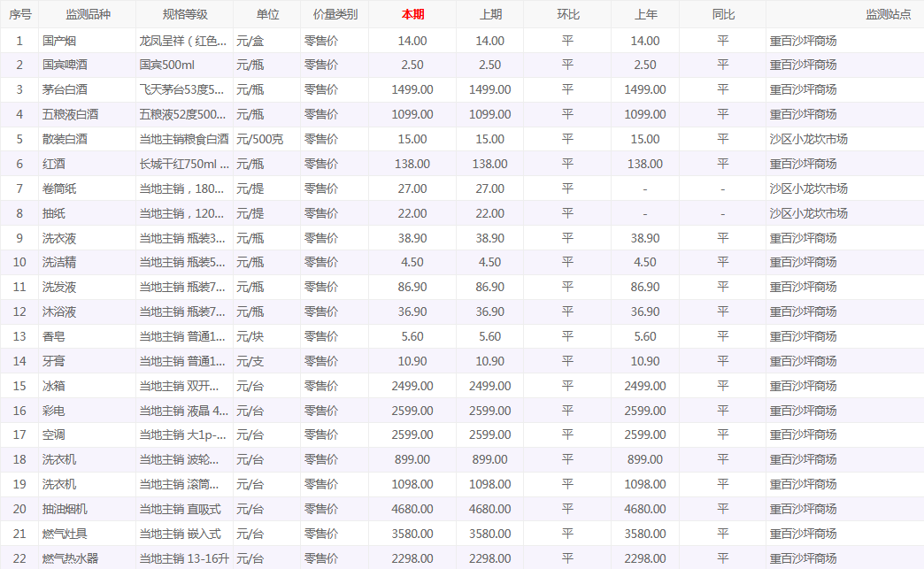Select the 茅台白酒 cell
The image size is (924, 569).
tap(65, 89)
